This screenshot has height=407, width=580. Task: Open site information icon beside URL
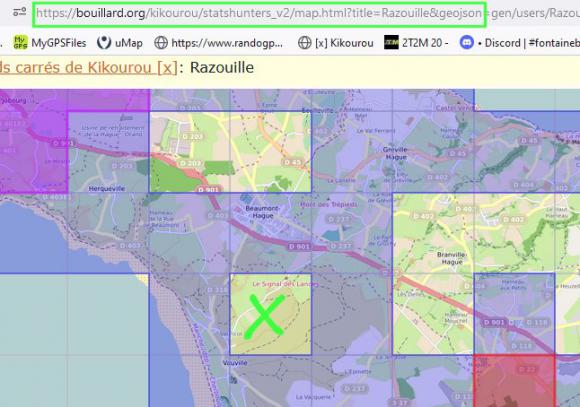19,12
